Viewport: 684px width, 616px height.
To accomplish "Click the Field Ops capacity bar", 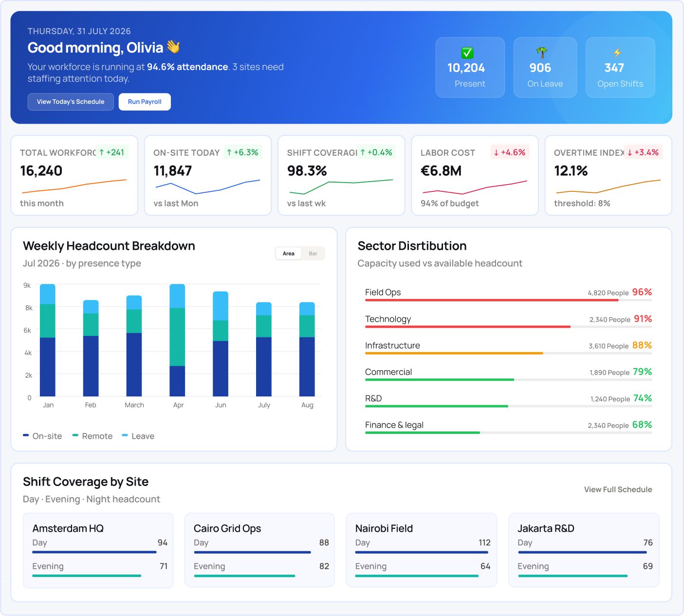I will click(x=508, y=300).
